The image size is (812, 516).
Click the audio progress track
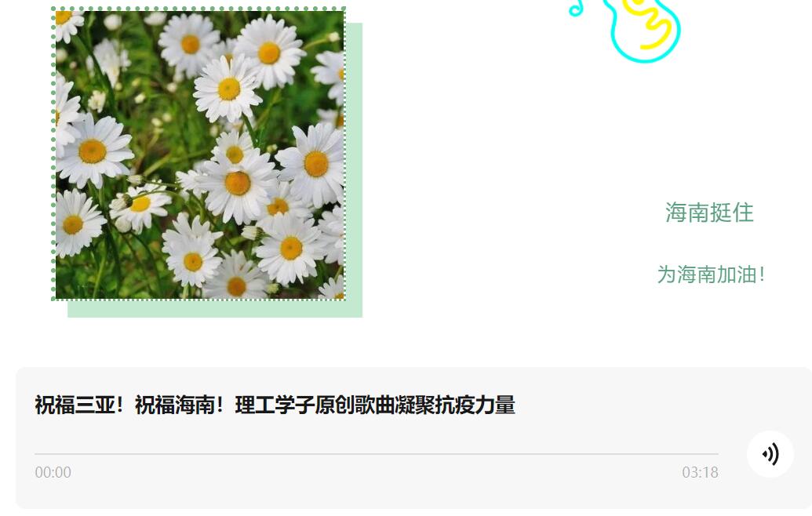(377, 454)
